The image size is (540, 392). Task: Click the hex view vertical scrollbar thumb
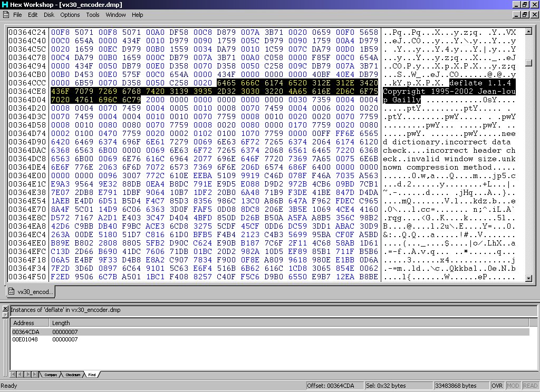[x=528, y=63]
